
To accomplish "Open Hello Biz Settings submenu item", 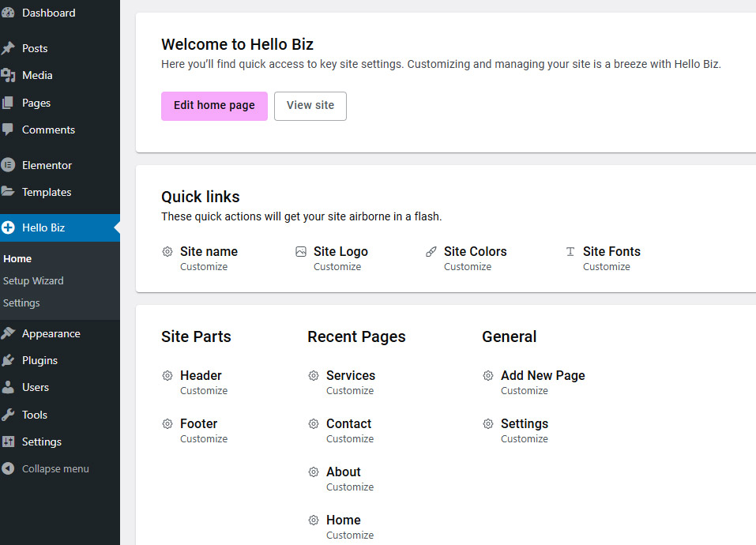I will (x=21, y=303).
